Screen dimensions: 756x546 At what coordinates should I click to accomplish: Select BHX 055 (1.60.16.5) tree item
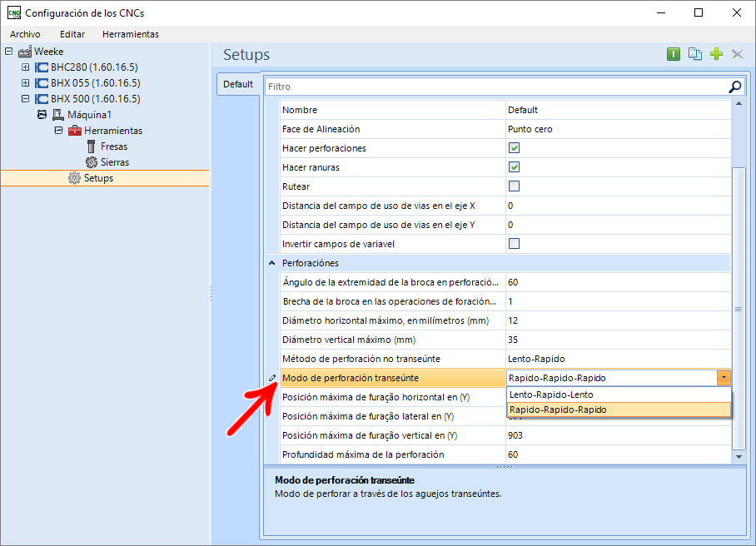(96, 83)
